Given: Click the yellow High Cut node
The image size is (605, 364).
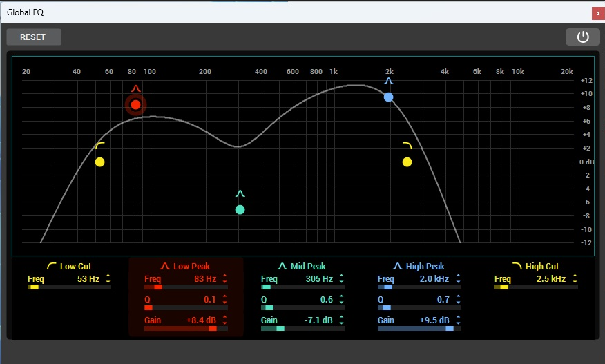Looking at the screenshot, I should tap(407, 162).
